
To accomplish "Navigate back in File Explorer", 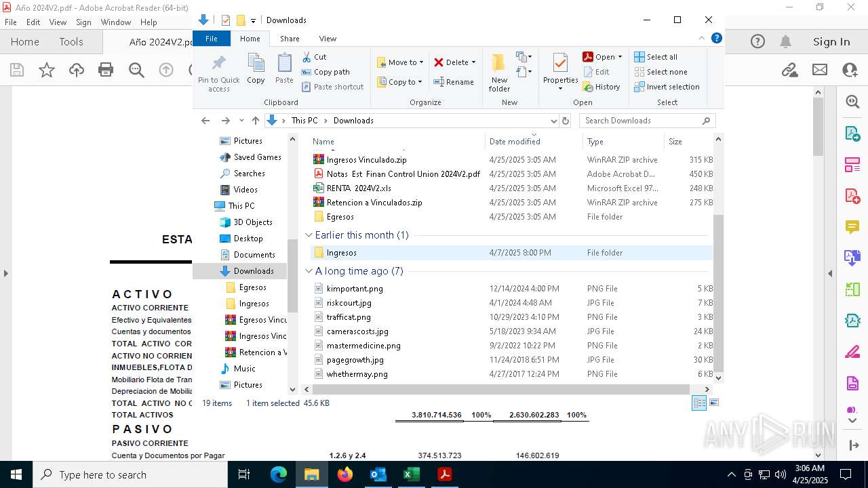I will [205, 121].
